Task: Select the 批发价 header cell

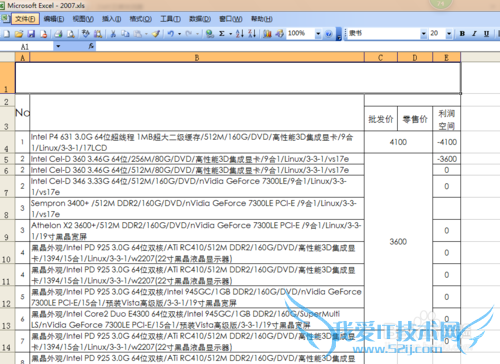Action: [x=381, y=119]
